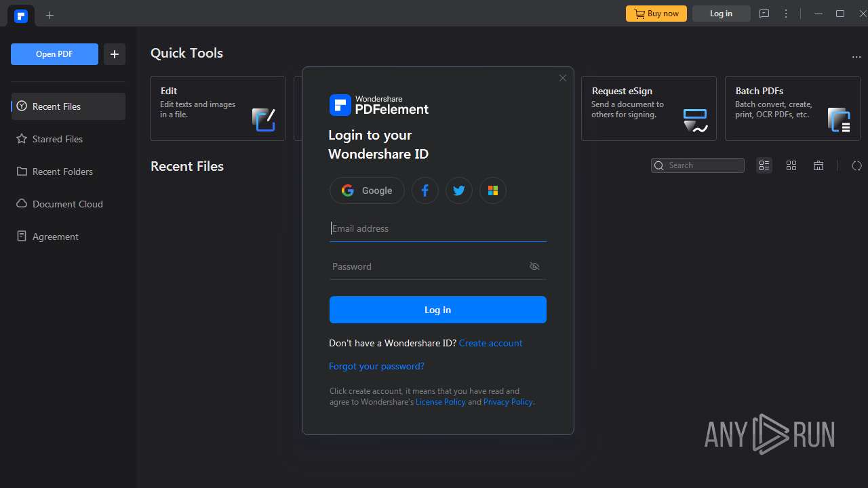
Task: Select Recent Files in sidebar
Action: pyautogui.click(x=68, y=106)
